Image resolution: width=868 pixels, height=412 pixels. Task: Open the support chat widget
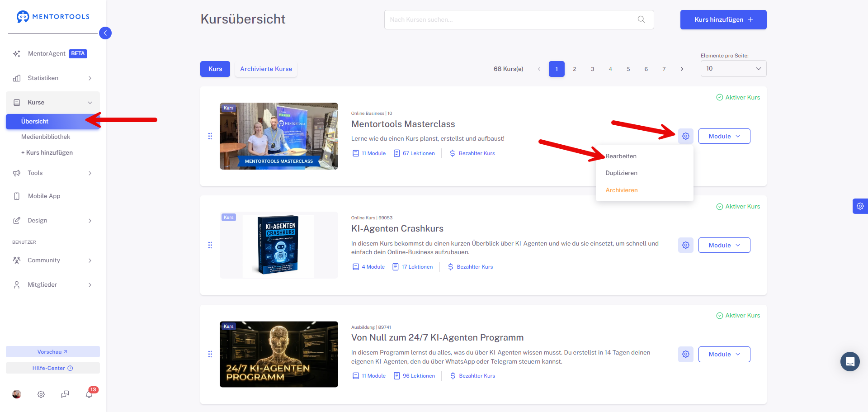[x=850, y=361]
